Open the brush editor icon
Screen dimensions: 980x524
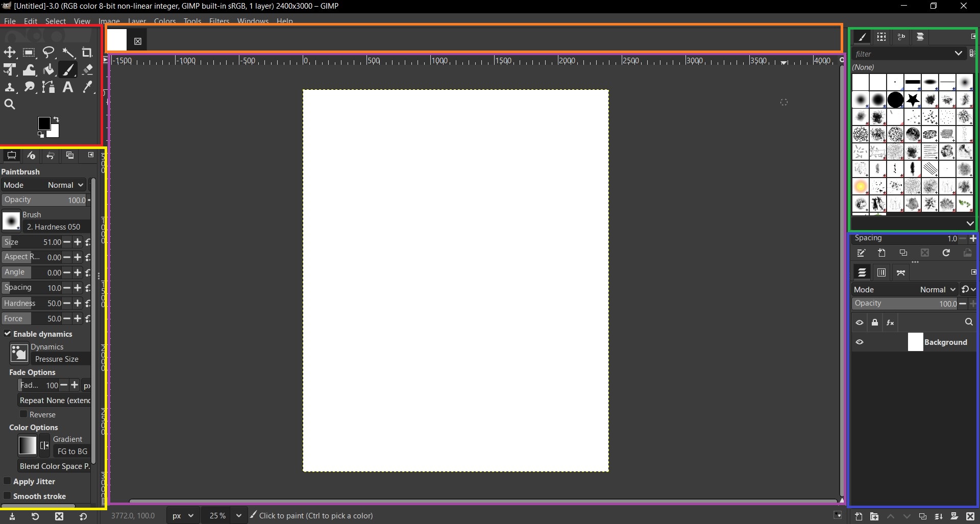pos(862,253)
